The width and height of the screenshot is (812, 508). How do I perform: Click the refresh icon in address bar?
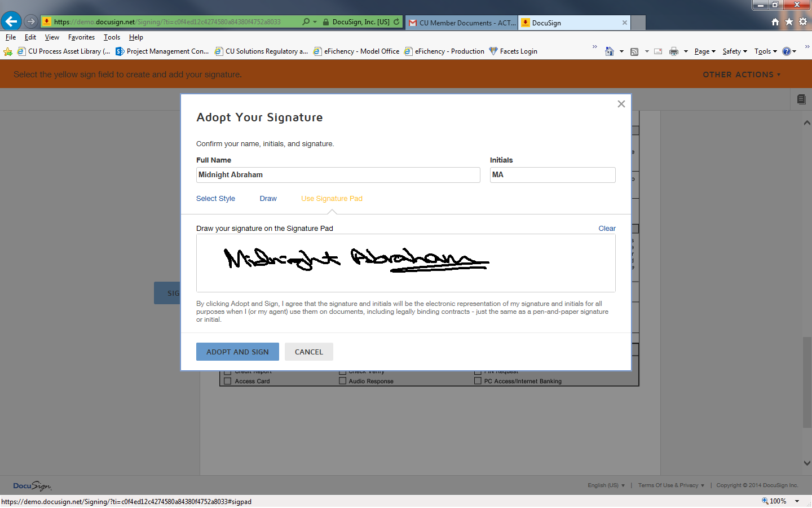click(396, 21)
